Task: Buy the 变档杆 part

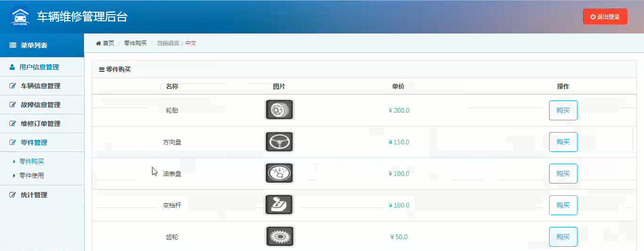Action: click(563, 205)
